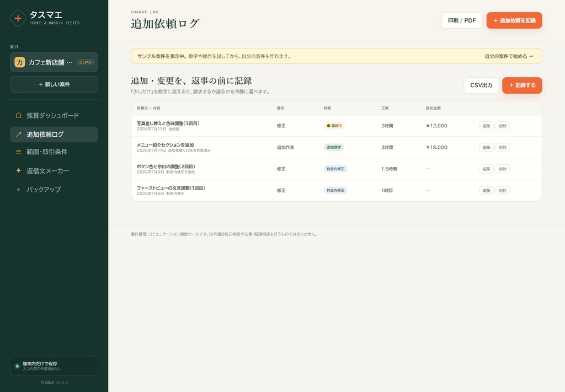Click the 端末内だけで保存 status box
The width and height of the screenshot is (565, 392).
point(54,366)
